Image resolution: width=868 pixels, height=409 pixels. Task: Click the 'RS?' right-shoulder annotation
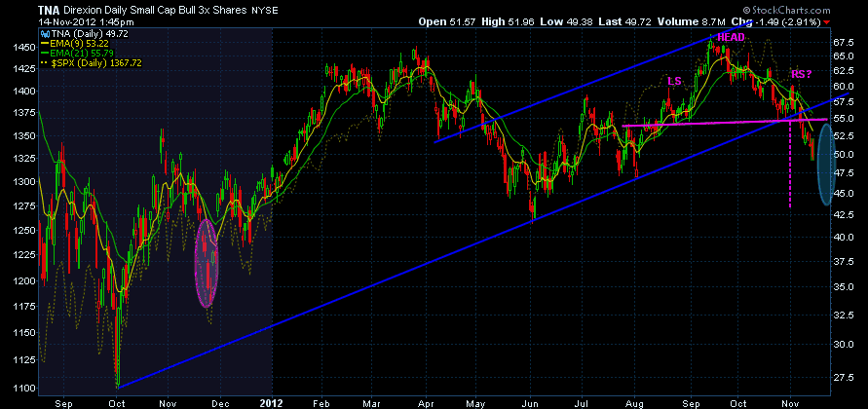coord(802,74)
